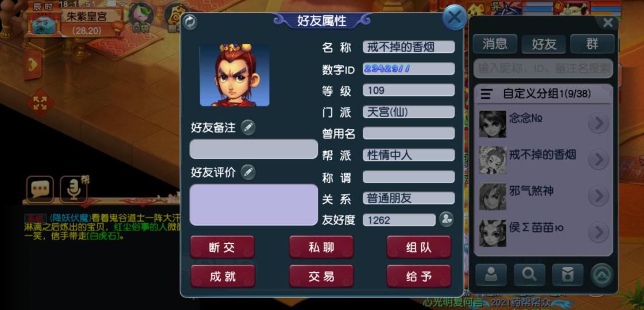Click the friend search input field
Image resolution: width=644 pixels, height=310 pixels.
[544, 68]
